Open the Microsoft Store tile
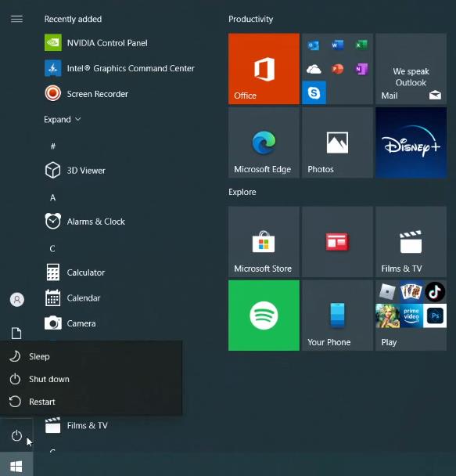 (x=264, y=242)
